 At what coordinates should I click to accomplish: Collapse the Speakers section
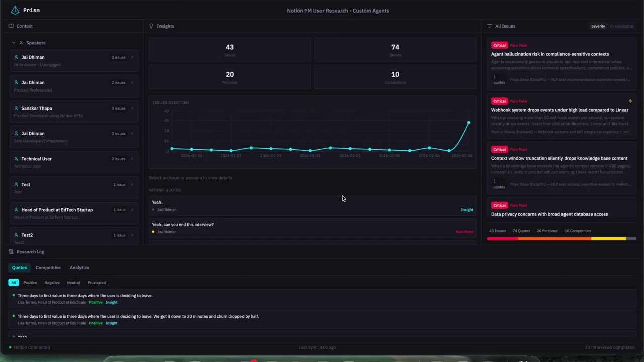pyautogui.click(x=14, y=43)
